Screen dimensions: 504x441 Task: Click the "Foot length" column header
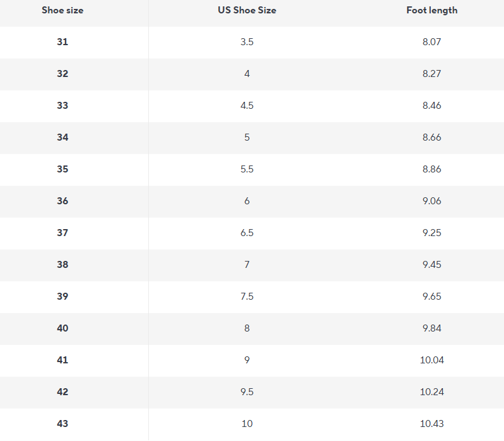pyautogui.click(x=431, y=10)
